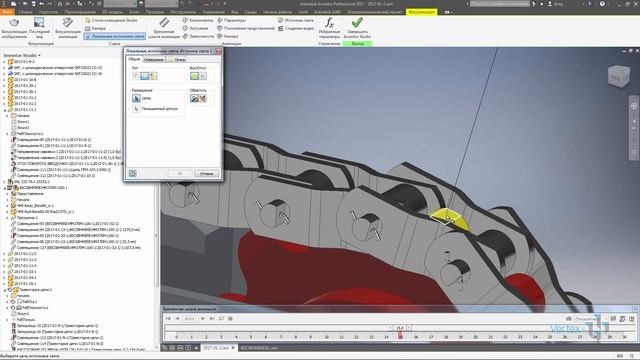The width and height of the screenshot is (640, 360).
Task: Select Local Light Sources tool
Action: [115, 36]
